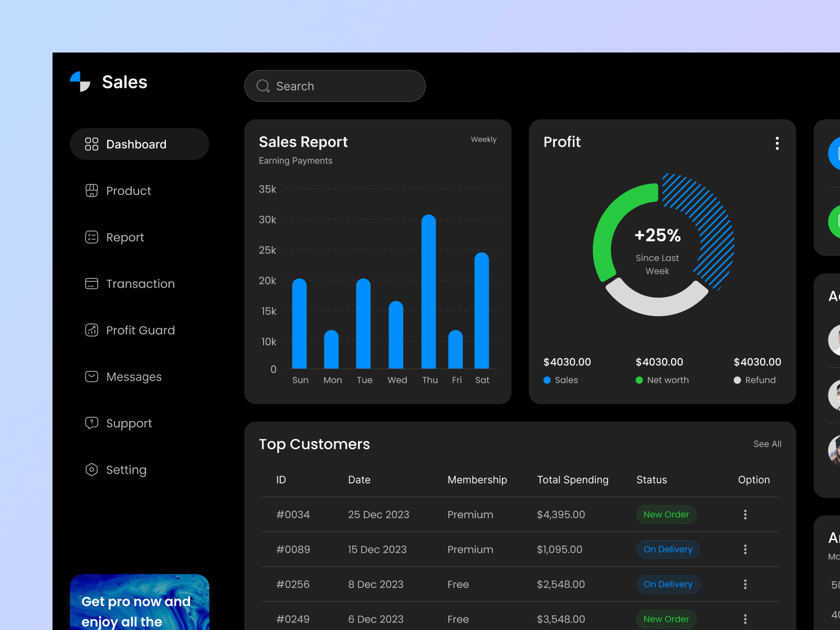Open Profit card three-dot menu
This screenshot has width=840, height=630.
pos(777,143)
